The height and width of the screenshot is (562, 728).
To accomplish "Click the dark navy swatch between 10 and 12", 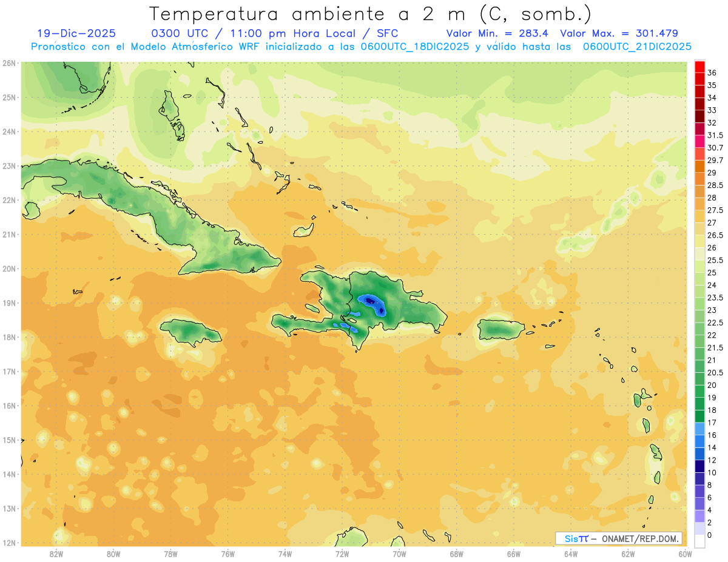I will click(x=699, y=466).
